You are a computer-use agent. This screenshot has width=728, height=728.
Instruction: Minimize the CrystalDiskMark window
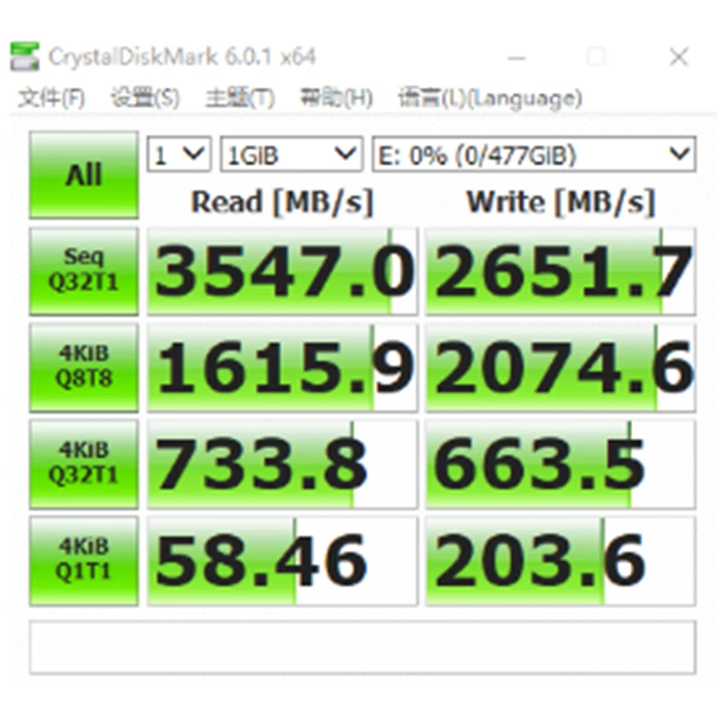516,57
